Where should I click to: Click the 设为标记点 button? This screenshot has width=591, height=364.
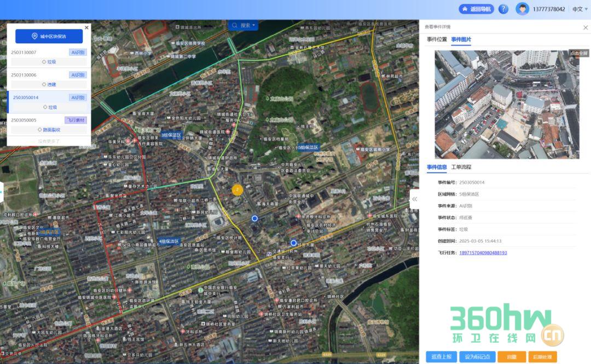point(476,357)
